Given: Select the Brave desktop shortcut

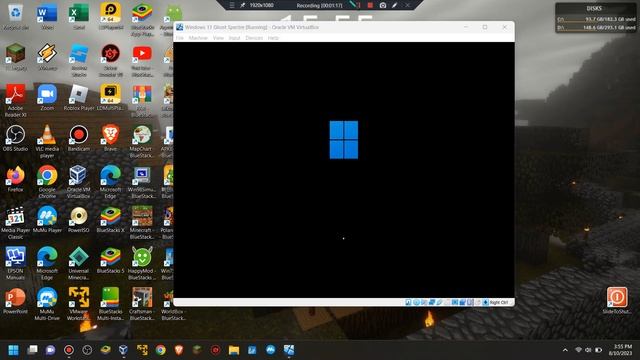Looking at the screenshot, I should pyautogui.click(x=110, y=138).
